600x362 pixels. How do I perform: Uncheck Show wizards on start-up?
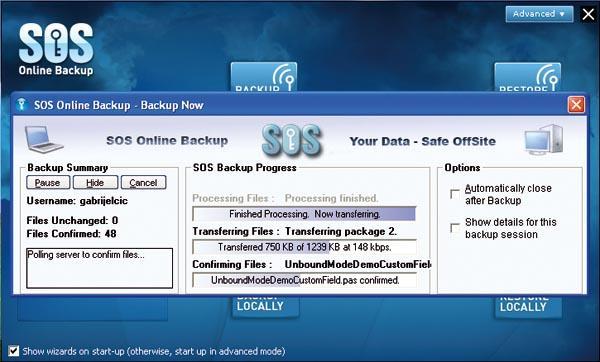pos(13,351)
